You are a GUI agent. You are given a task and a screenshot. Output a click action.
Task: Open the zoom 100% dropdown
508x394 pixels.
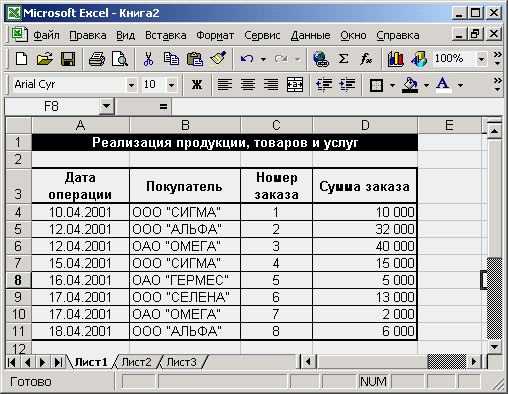tap(481, 59)
